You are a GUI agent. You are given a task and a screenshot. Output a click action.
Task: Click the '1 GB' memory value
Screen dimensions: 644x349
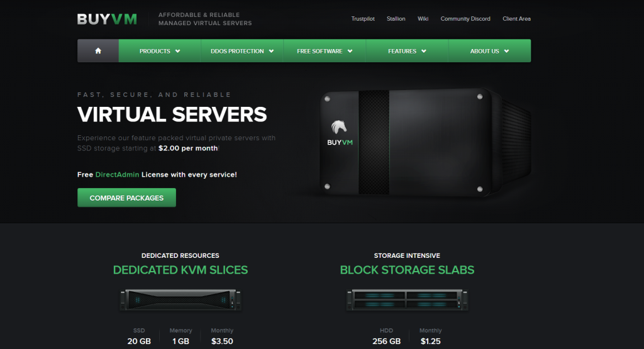tap(180, 341)
